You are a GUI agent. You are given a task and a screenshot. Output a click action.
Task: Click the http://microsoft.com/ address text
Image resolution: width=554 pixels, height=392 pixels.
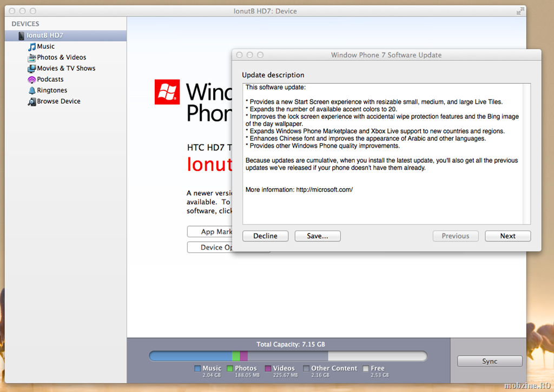[x=325, y=190]
